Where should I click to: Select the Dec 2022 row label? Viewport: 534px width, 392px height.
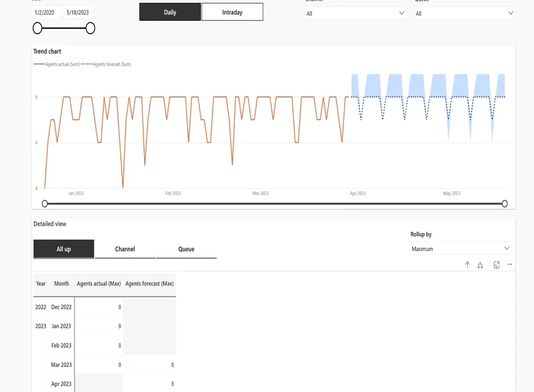pos(61,307)
